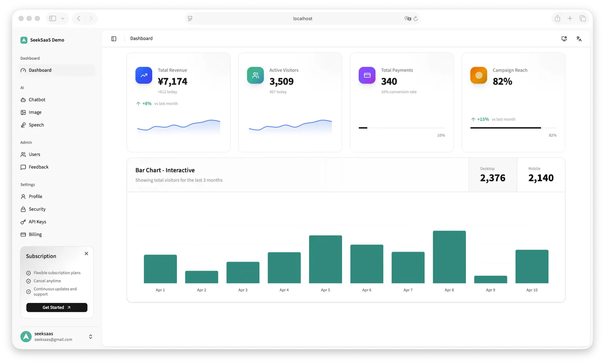Click seeksaas@gmail.com email text
Viewport: 605px width, 364px height.
[x=53, y=340]
